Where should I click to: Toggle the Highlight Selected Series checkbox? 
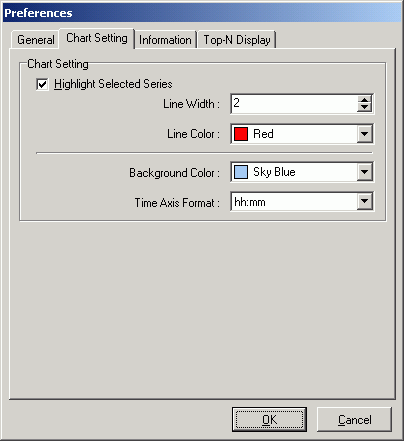point(42,84)
